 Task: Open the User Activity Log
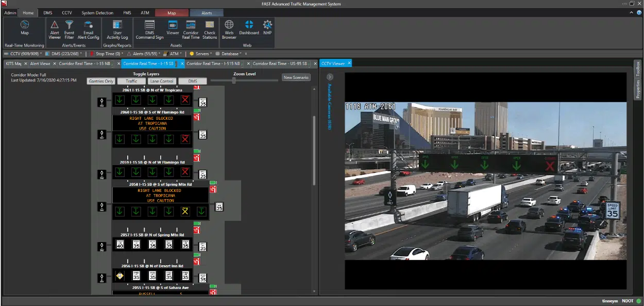tap(117, 29)
